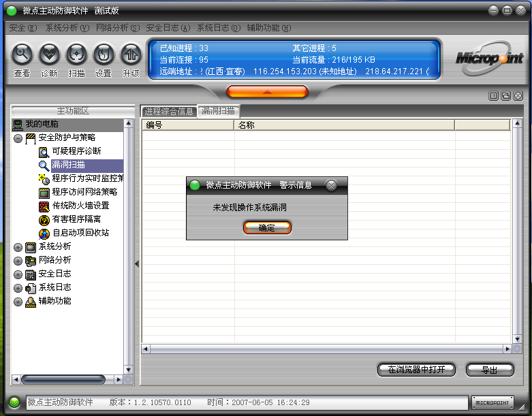This screenshot has width=532, height=416.
Task: Click the 自启动项回收站 icon
Action: click(44, 234)
